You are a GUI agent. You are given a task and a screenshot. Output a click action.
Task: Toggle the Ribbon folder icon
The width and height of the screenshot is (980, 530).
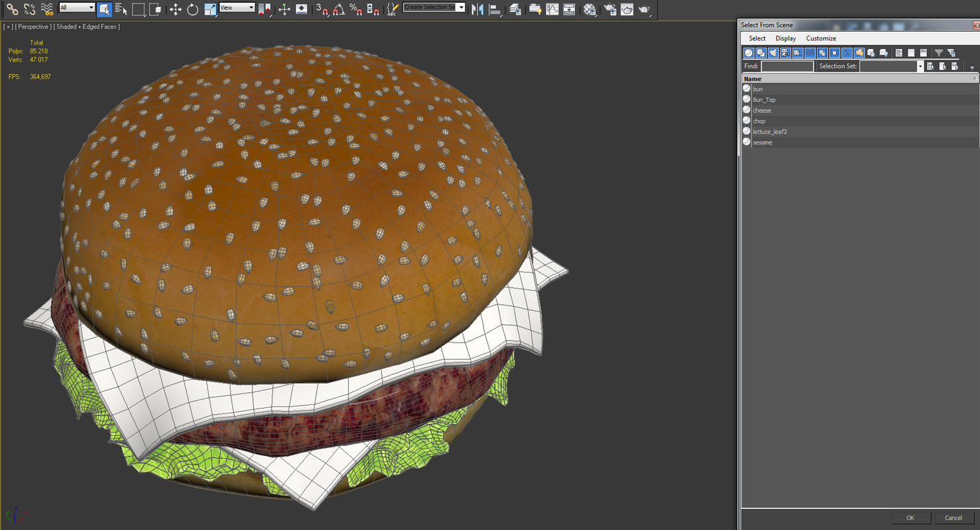point(535,9)
